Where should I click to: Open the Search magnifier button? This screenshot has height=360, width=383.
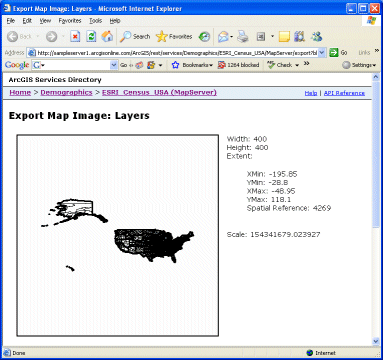[135, 37]
